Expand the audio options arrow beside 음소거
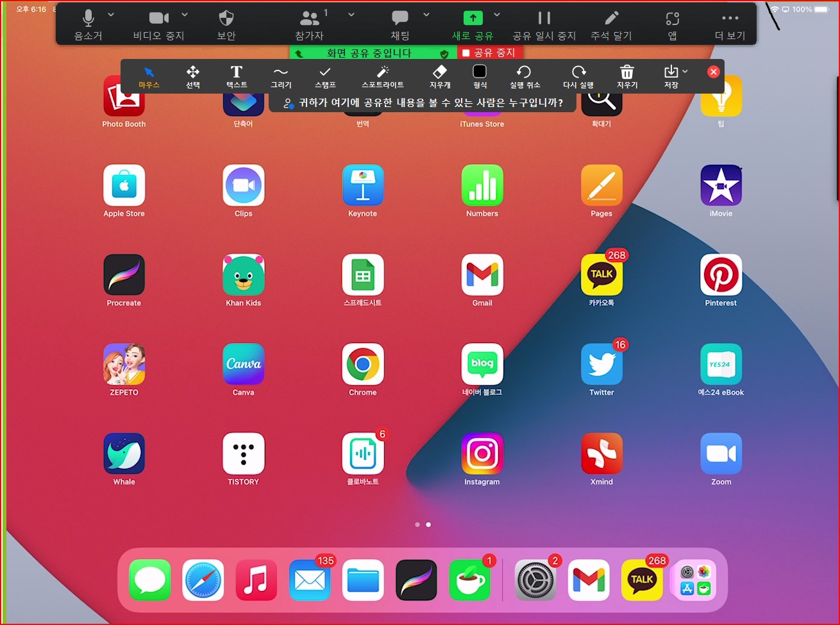The image size is (840, 625). coord(111,14)
